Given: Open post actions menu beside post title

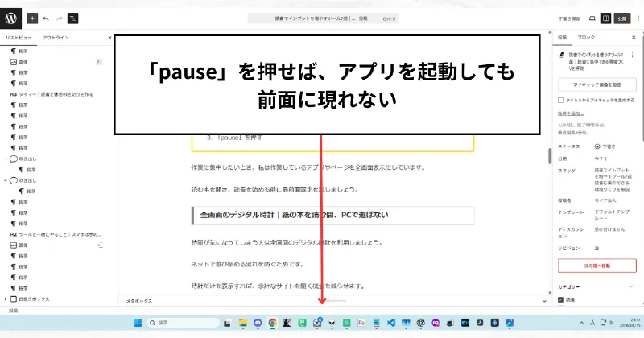Looking at the screenshot, I should pos(632,55).
